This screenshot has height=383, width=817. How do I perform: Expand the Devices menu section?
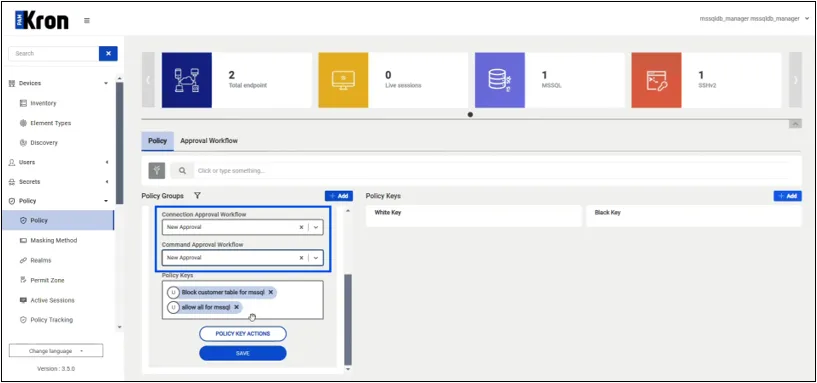[x=58, y=83]
